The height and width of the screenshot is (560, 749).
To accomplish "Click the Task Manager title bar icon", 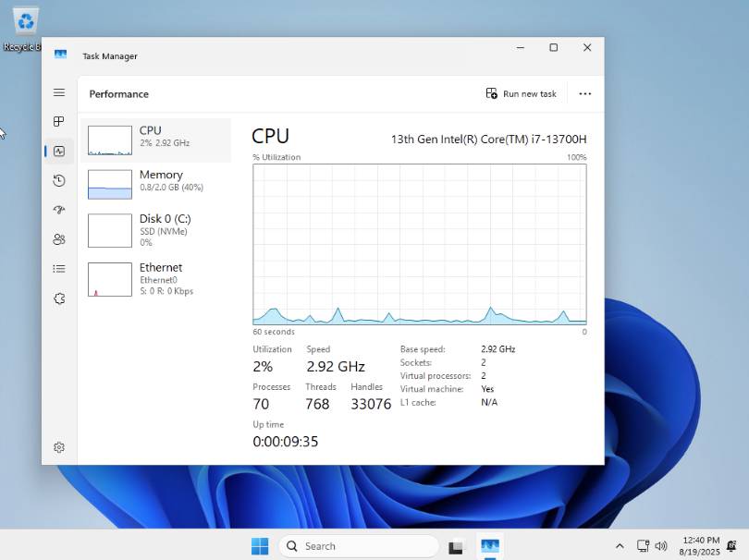I will (61, 55).
